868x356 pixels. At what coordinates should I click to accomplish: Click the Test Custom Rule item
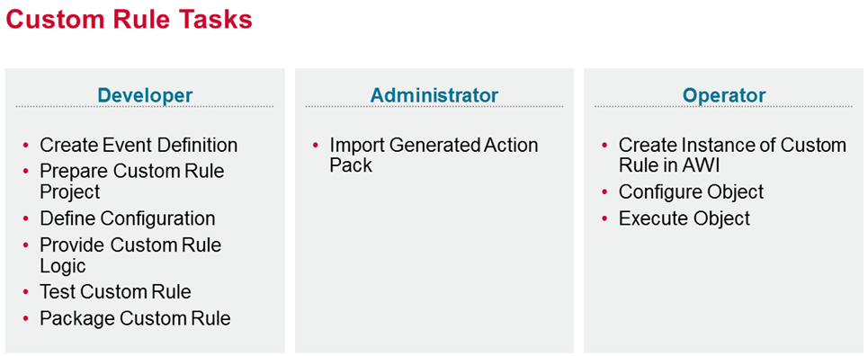pos(115,291)
